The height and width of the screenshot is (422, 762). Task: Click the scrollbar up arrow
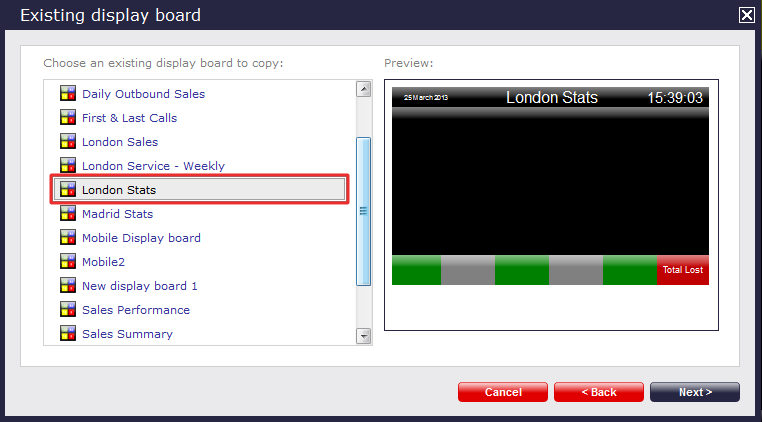(x=364, y=89)
